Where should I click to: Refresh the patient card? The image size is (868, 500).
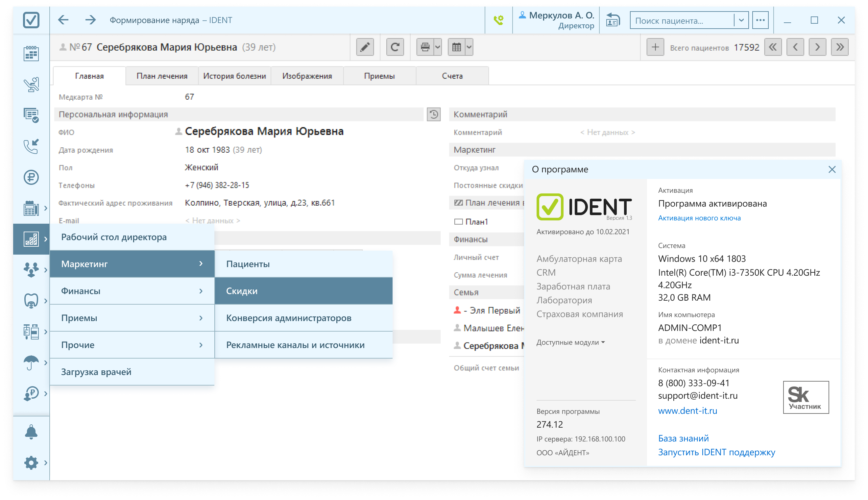click(x=395, y=47)
